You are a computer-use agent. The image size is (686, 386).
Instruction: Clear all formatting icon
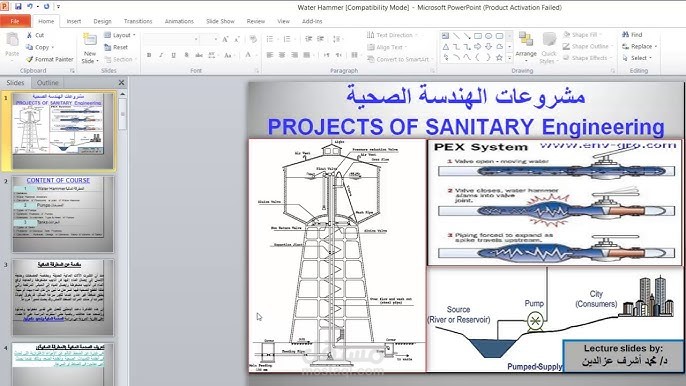pos(253,39)
